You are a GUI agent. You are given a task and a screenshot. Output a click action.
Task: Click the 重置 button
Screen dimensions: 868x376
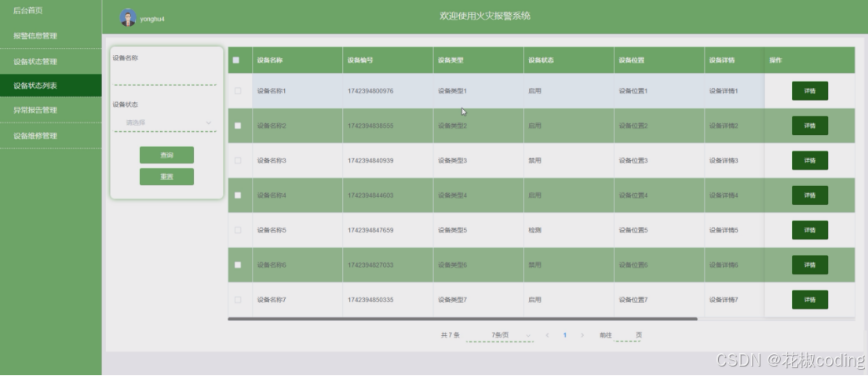click(x=166, y=177)
